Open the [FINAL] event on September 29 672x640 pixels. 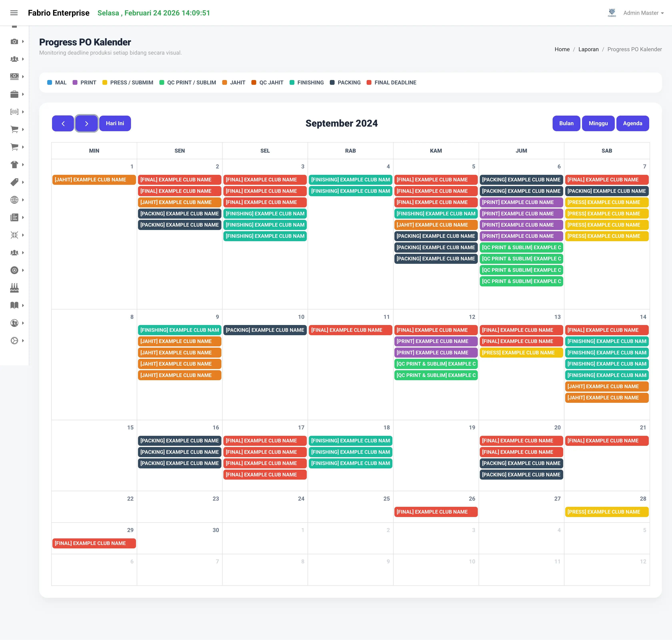click(x=94, y=543)
